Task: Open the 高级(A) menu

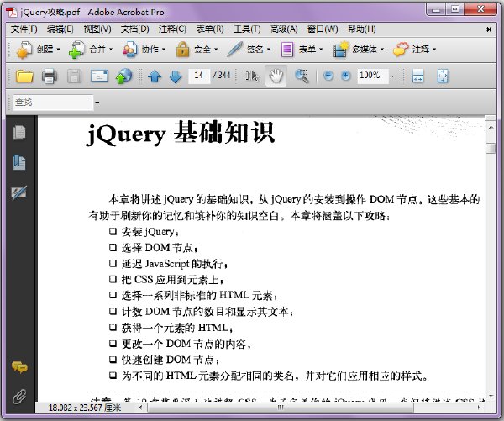Action: [284, 29]
